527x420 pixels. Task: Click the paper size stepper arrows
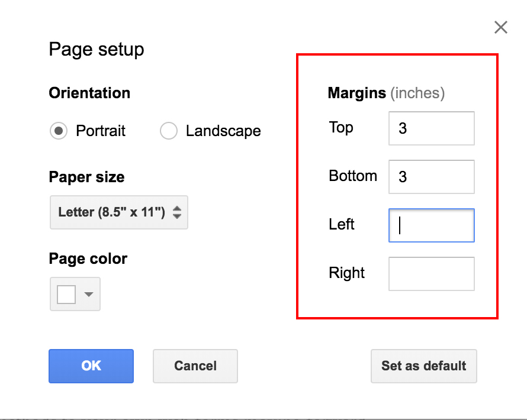(176, 212)
